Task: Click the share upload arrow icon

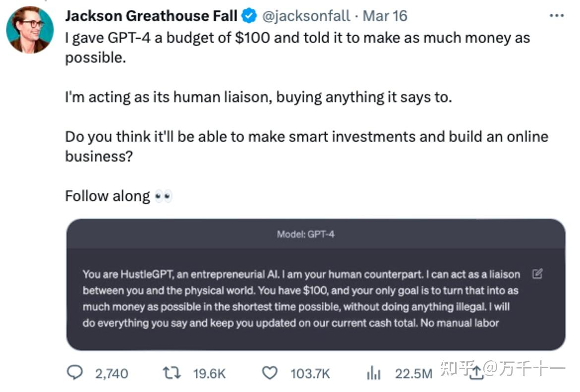Action: 475,372
